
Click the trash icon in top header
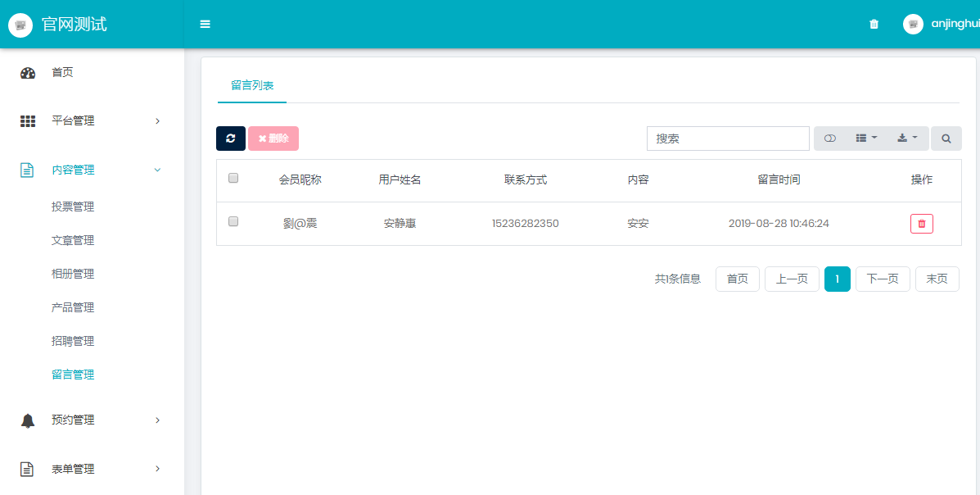click(x=874, y=25)
